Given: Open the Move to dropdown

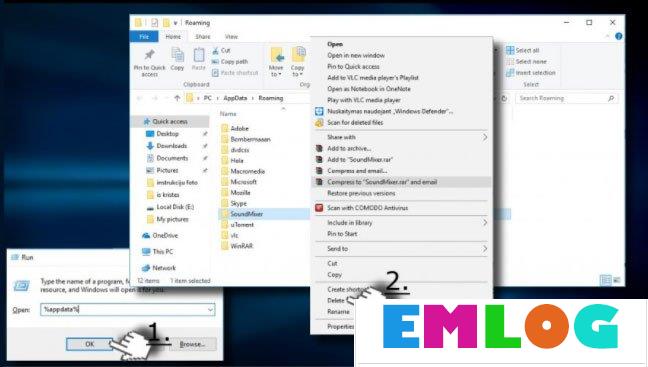Looking at the screenshot, I should (x=276, y=62).
